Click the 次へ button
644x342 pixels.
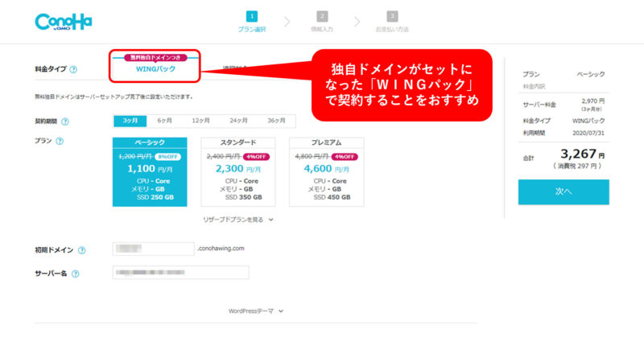pyautogui.click(x=563, y=192)
